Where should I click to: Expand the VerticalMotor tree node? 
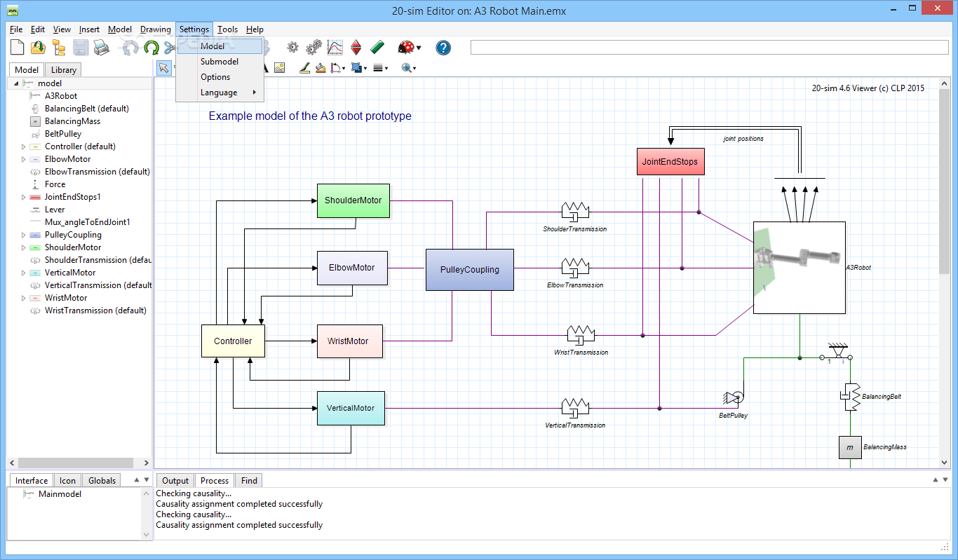(x=23, y=273)
